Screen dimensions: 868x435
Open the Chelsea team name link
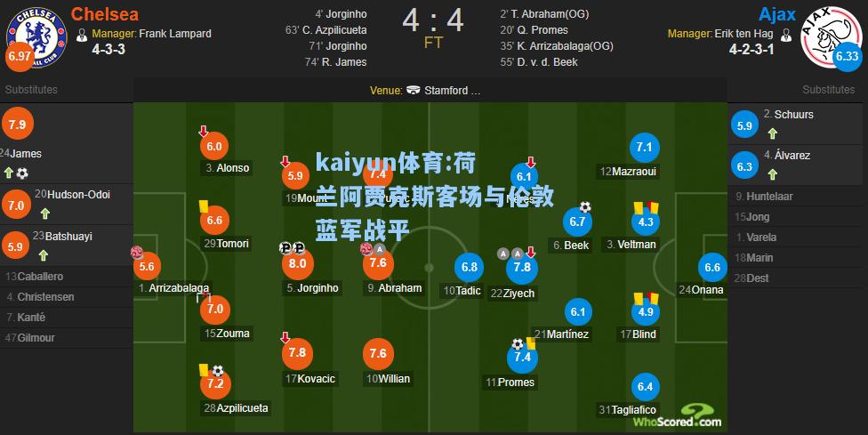(105, 14)
